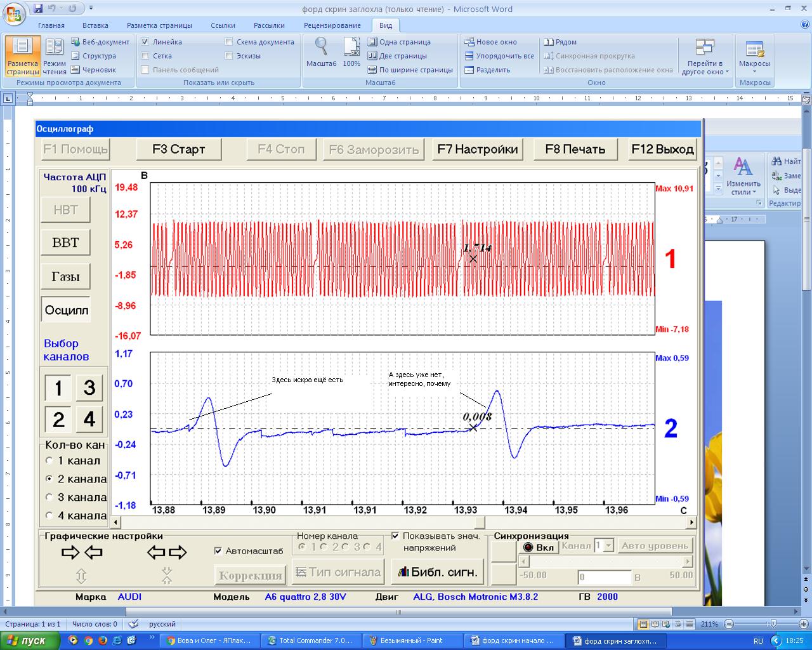Select Разметка страницы view mode icon
This screenshot has height=650, width=812.
point(23,57)
